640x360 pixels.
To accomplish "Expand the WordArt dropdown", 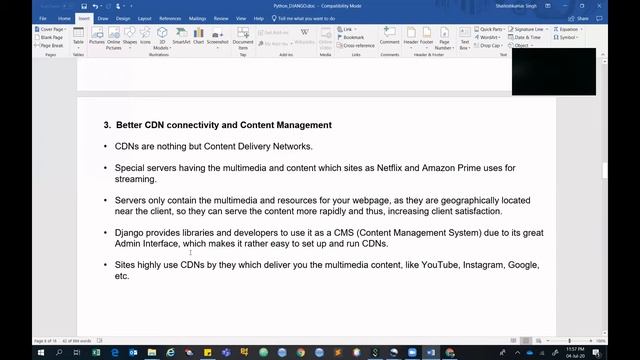I will pyautogui.click(x=500, y=38).
